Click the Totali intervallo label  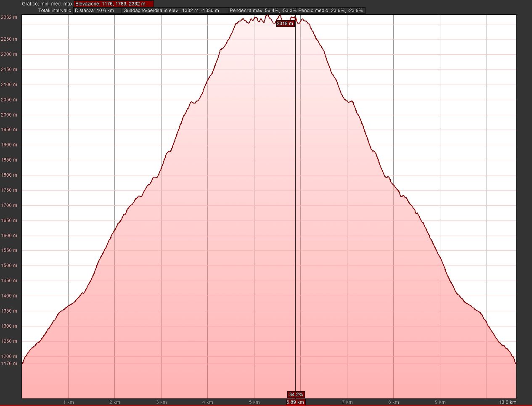(x=55, y=11)
